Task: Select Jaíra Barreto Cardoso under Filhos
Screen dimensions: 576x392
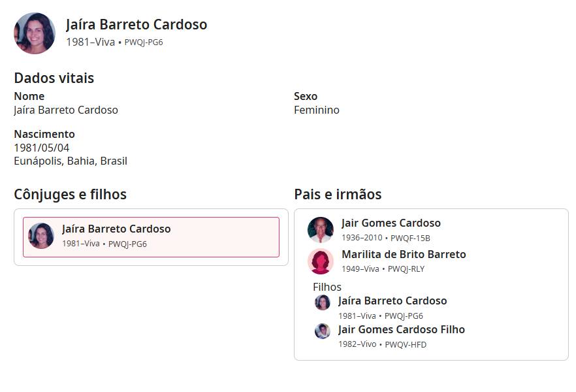Action: coord(392,301)
